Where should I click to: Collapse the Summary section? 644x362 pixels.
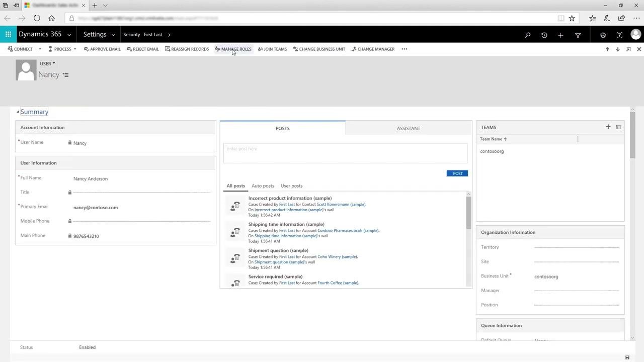point(18,112)
